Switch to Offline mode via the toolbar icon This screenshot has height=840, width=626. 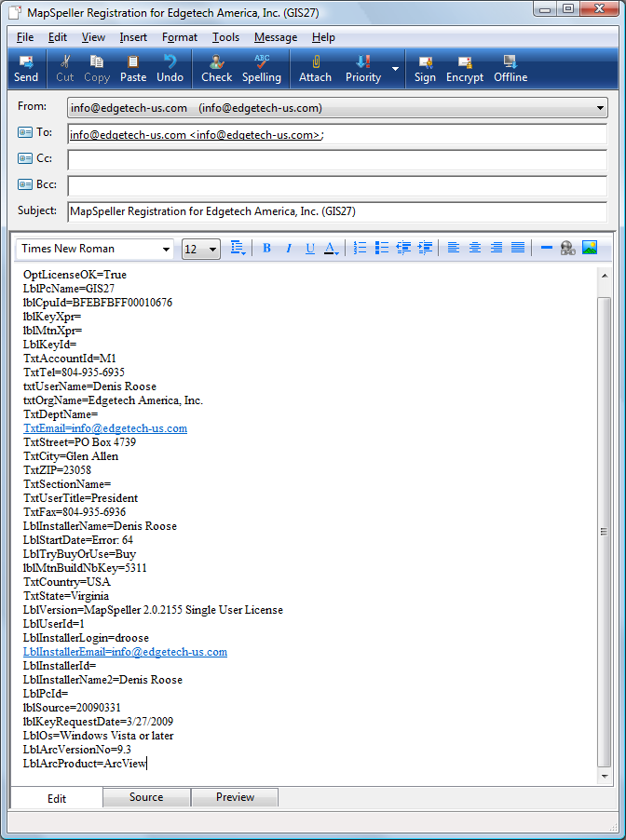[510, 69]
